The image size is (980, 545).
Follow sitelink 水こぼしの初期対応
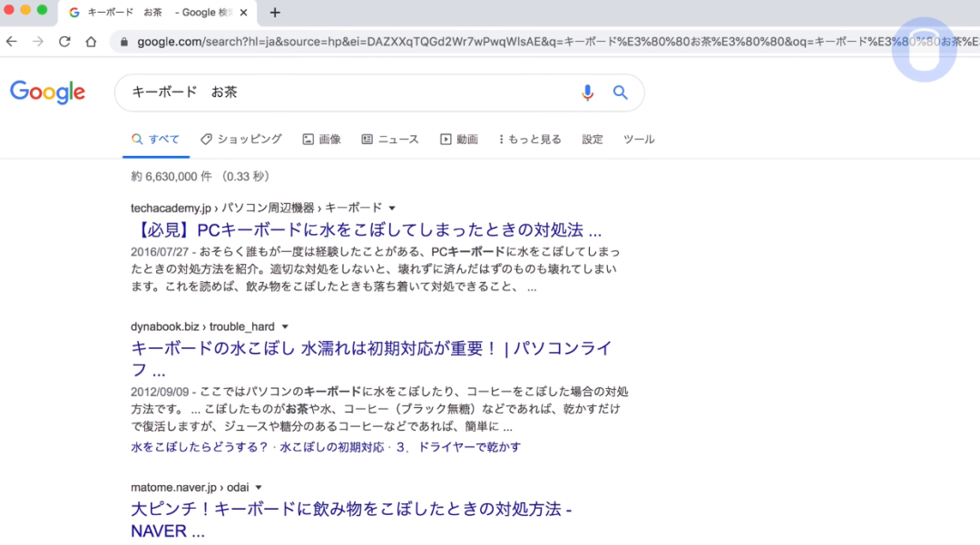click(x=332, y=447)
